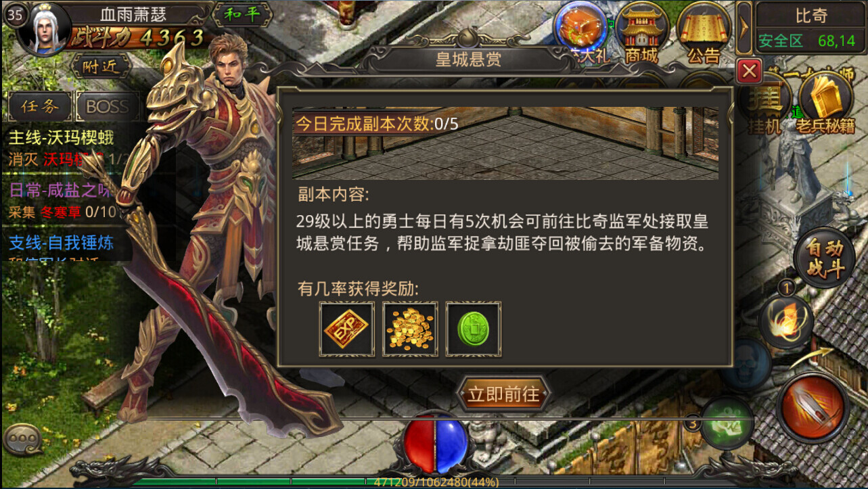Open the chat bubble icon

[23, 438]
